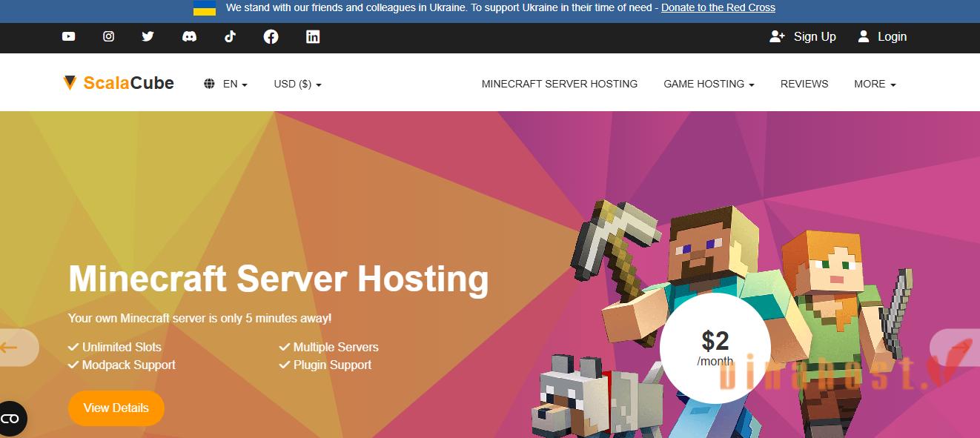Open the TikTok social icon
The height and width of the screenshot is (438, 980).
(x=230, y=36)
